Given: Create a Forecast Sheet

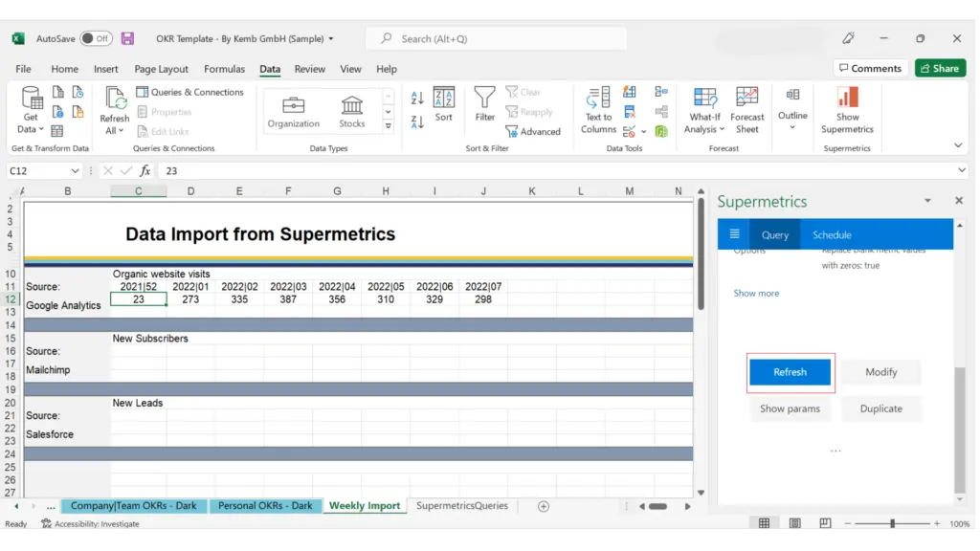Looking at the screenshot, I should (746, 111).
